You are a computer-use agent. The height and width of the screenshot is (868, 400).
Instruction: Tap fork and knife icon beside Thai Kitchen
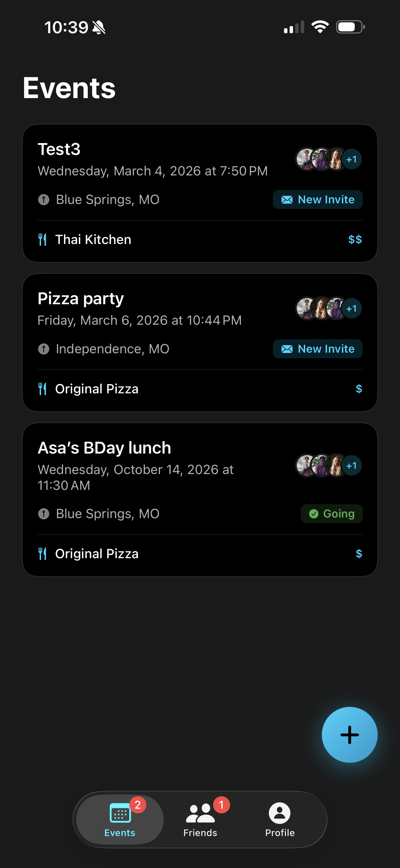click(42, 240)
